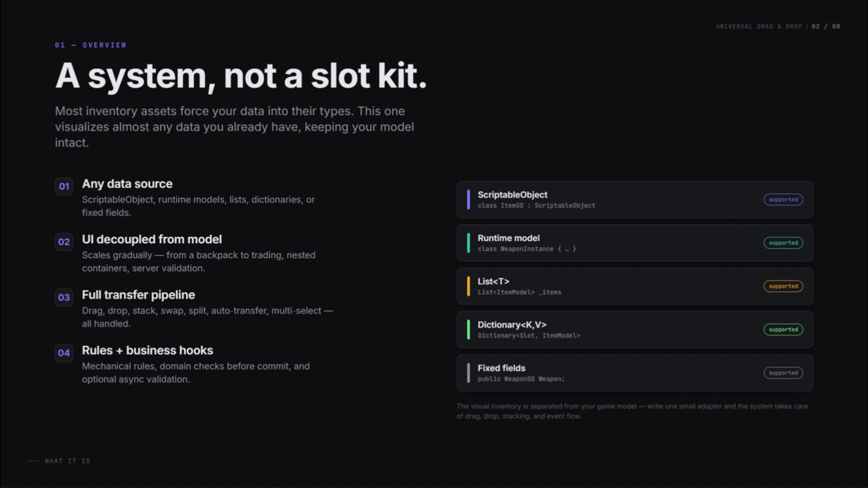Click Rules + business hooks heading
Screen dimensions: 868x488
148,350
